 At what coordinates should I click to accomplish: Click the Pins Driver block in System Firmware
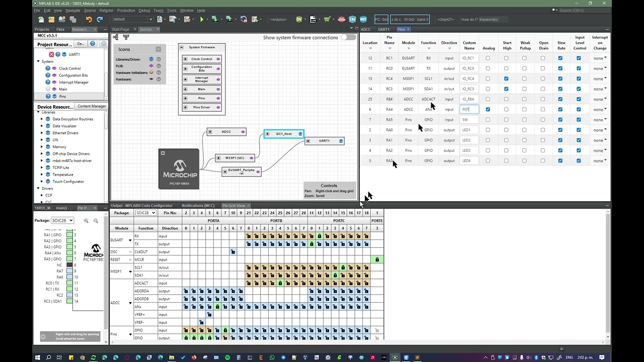click(202, 108)
